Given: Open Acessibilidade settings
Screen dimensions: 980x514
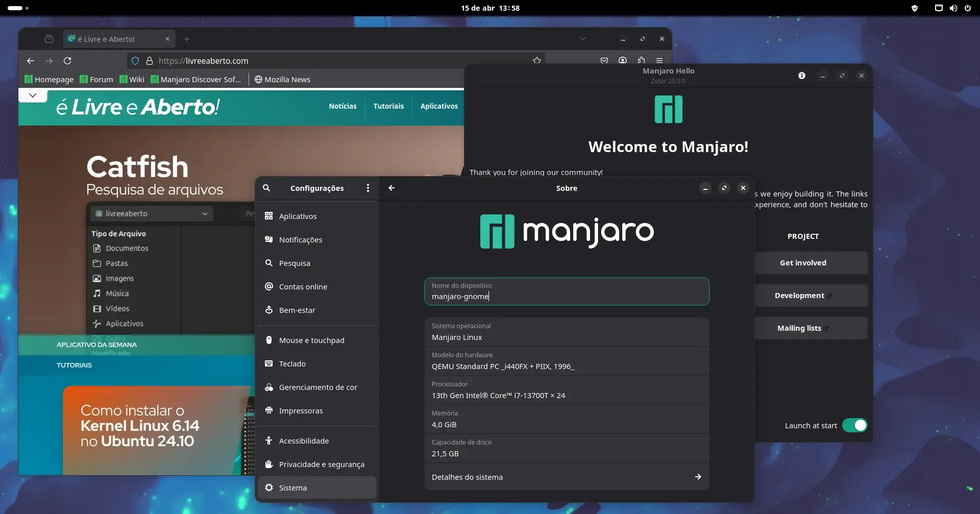Looking at the screenshot, I should point(317,440).
